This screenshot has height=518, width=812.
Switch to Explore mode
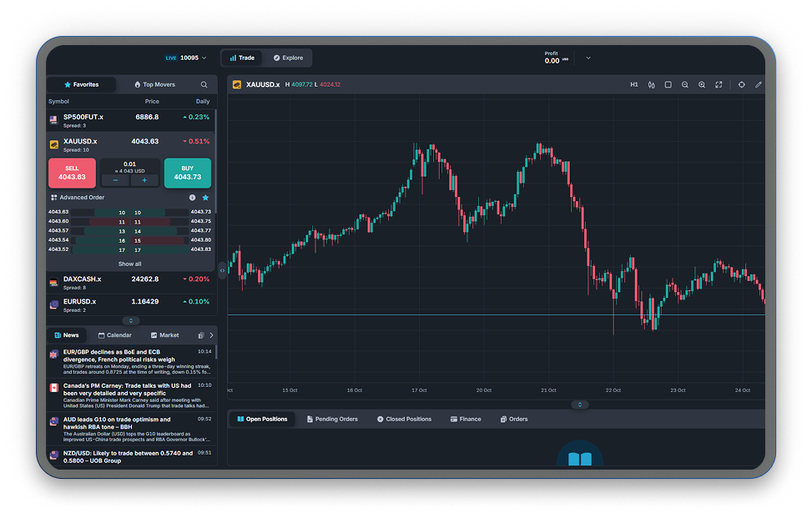click(x=288, y=58)
